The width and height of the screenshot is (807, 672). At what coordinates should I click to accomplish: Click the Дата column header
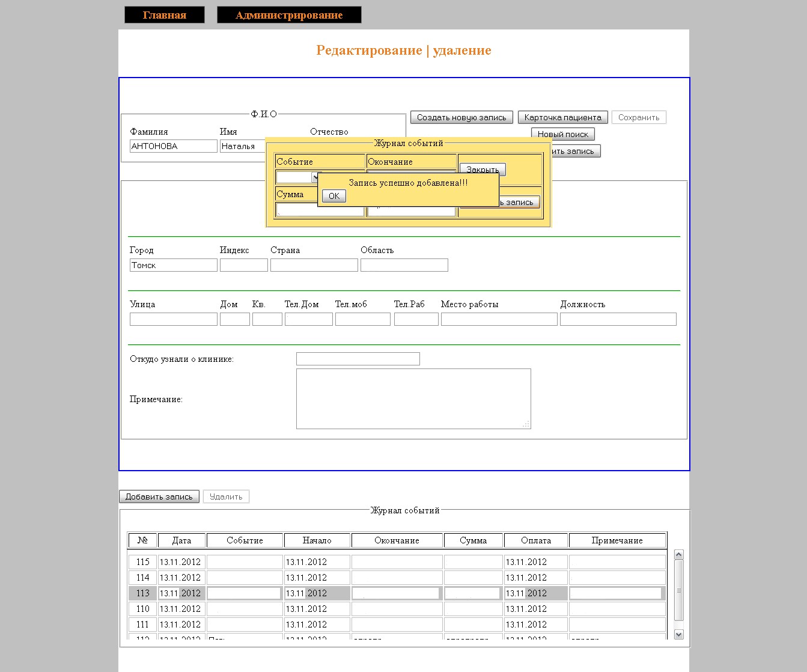coord(182,540)
